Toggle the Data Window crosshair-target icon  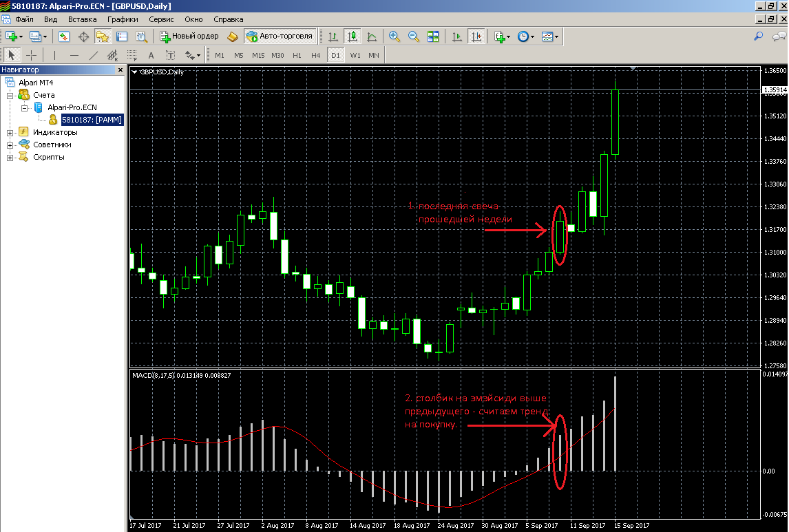click(x=83, y=36)
